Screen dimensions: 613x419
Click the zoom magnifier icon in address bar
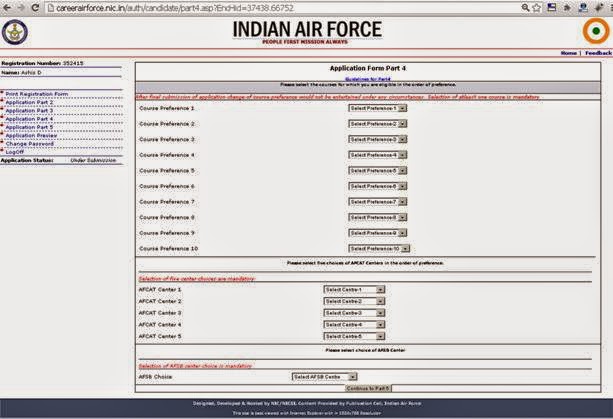click(x=525, y=7)
